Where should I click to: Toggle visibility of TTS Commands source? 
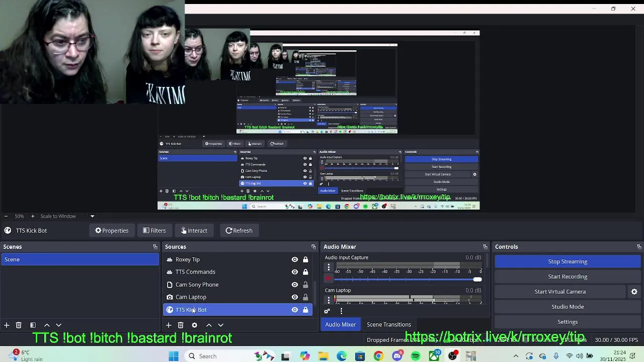[x=295, y=272]
